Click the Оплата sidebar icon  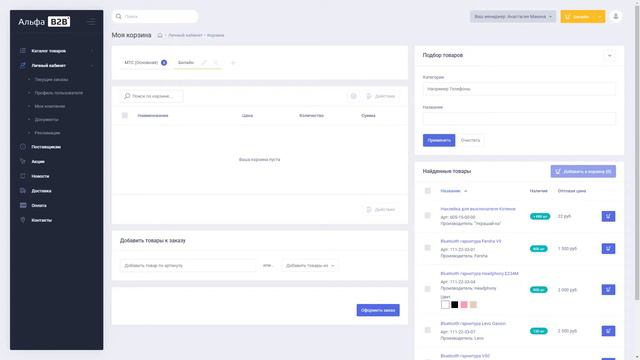[x=23, y=205]
